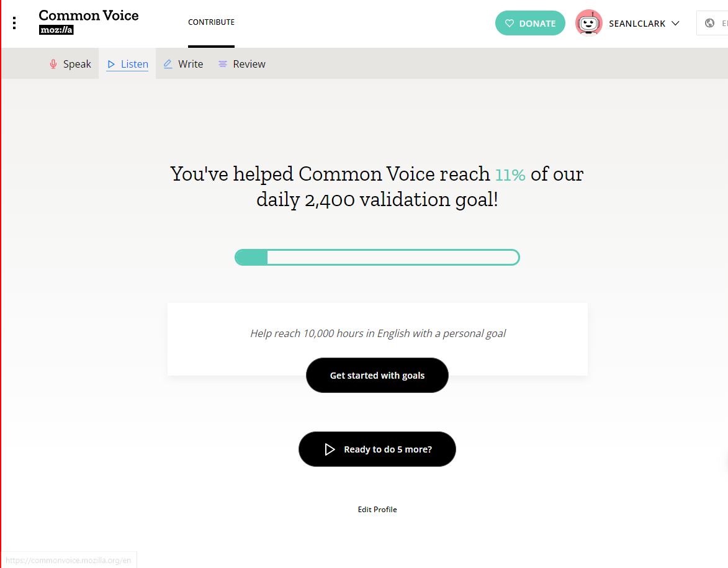Click the validation goal progress bar

[377, 257]
